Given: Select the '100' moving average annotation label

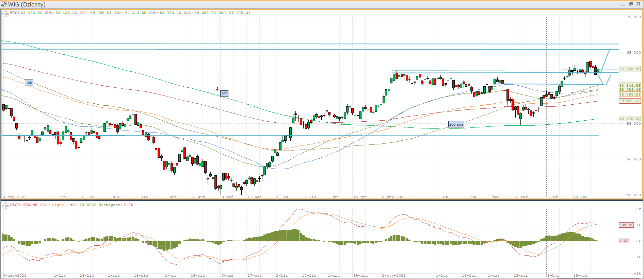Looking at the screenshot, I should pyautogui.click(x=29, y=83).
